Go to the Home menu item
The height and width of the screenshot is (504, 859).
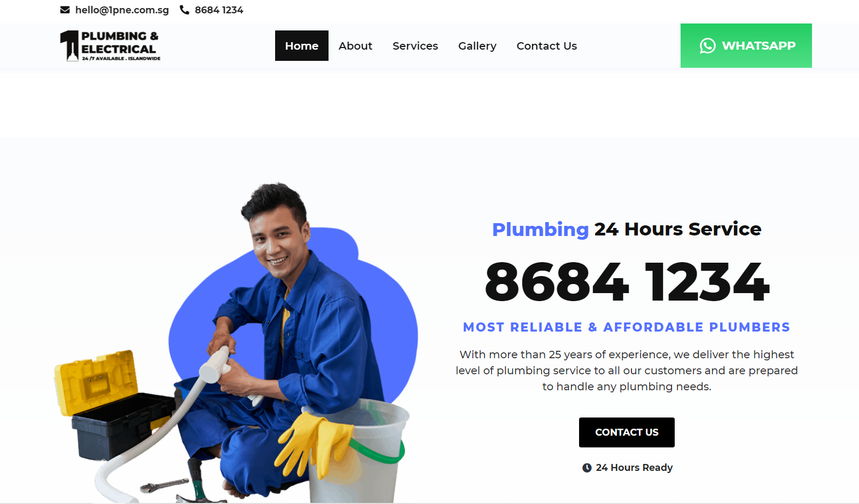301,46
